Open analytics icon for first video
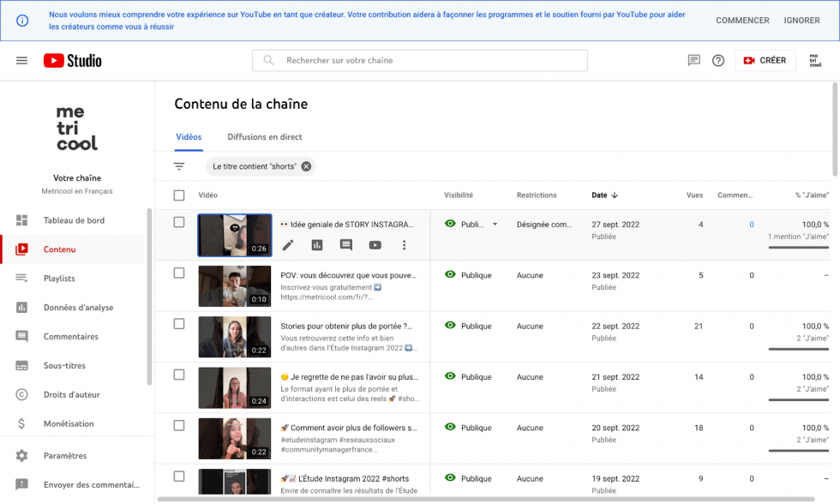840x504 pixels. coord(317,245)
